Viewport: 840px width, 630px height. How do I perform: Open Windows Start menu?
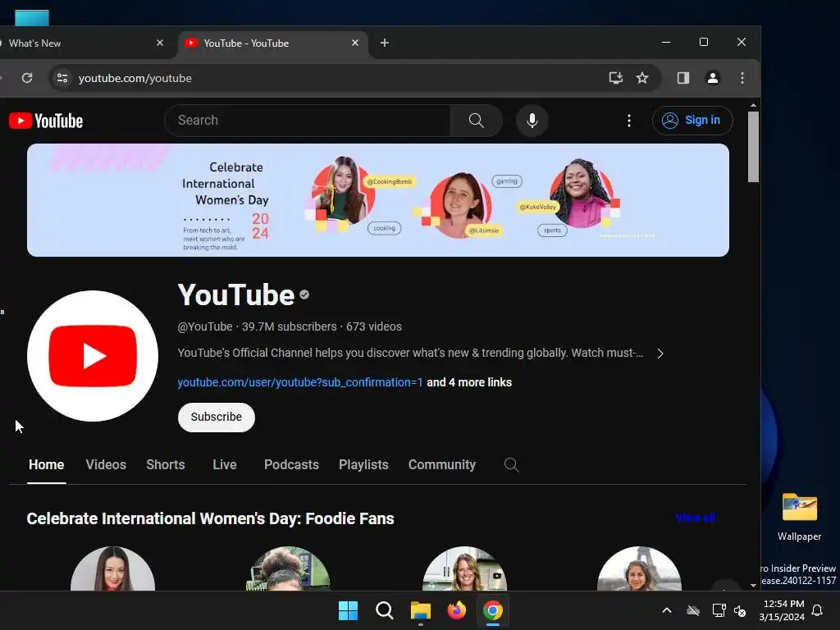click(x=348, y=610)
